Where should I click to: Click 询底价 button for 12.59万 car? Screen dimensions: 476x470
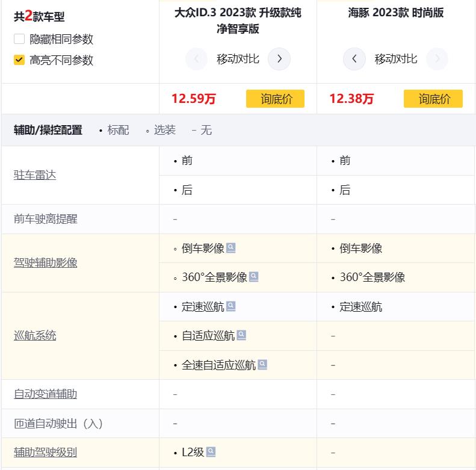click(x=276, y=99)
